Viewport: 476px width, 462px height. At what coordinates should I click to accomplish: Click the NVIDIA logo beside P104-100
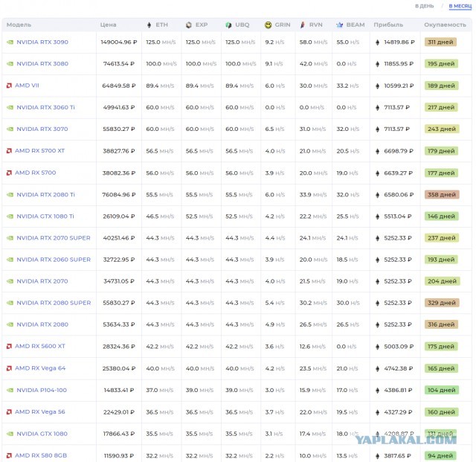10,390
